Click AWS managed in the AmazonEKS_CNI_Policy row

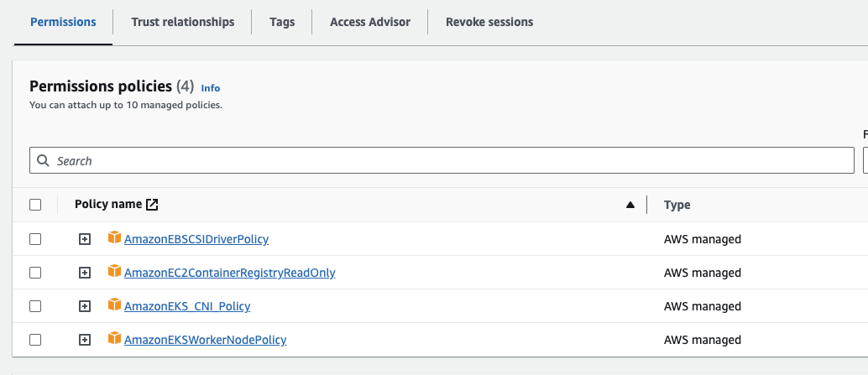[703, 306]
